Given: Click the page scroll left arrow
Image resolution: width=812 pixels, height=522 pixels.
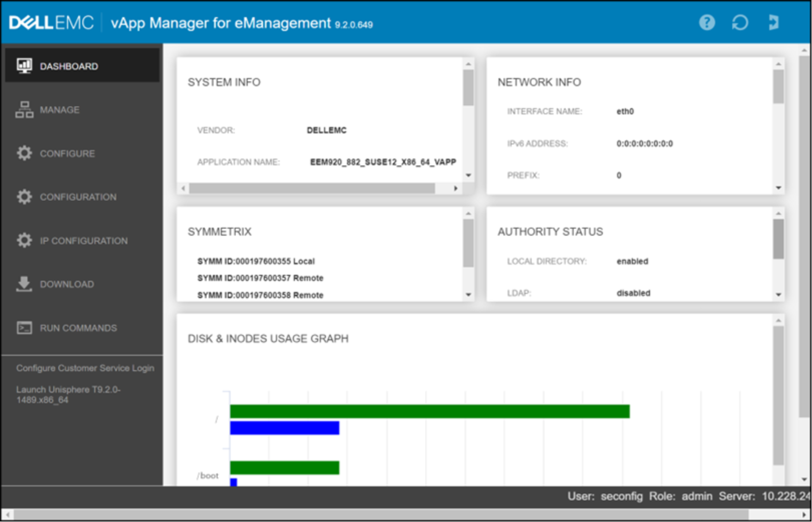Looking at the screenshot, I should pyautogui.click(x=8, y=514).
